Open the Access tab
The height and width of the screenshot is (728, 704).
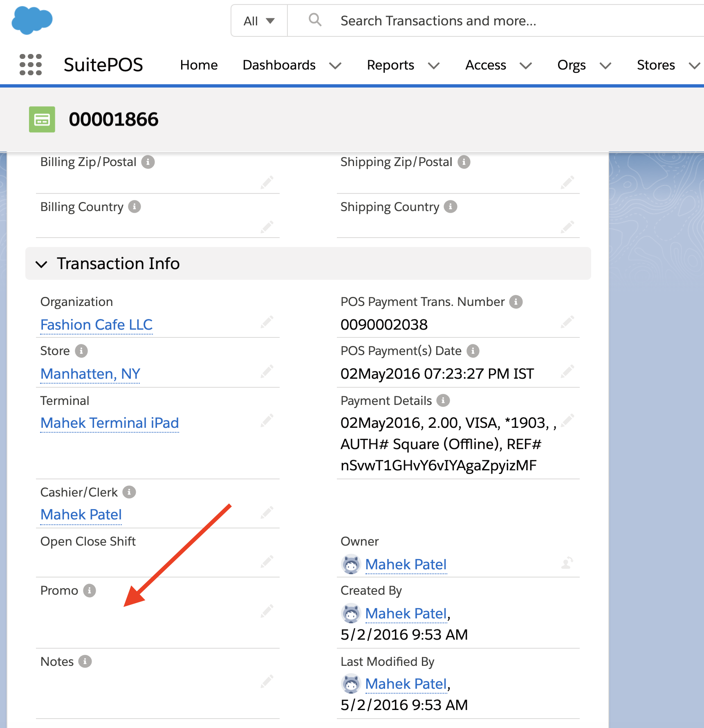tap(486, 65)
